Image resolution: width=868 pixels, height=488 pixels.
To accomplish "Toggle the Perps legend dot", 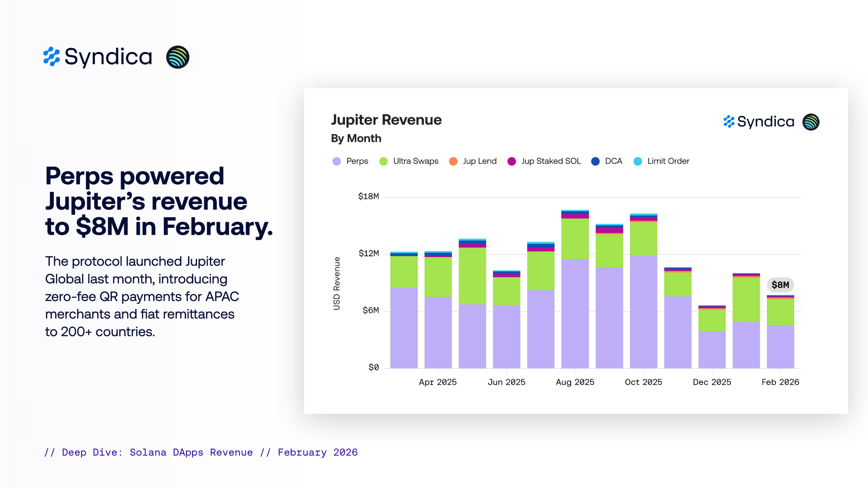I will click(337, 161).
